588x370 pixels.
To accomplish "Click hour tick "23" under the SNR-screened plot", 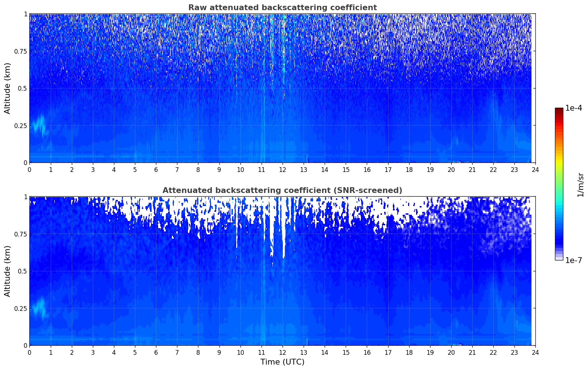I will tap(514, 352).
